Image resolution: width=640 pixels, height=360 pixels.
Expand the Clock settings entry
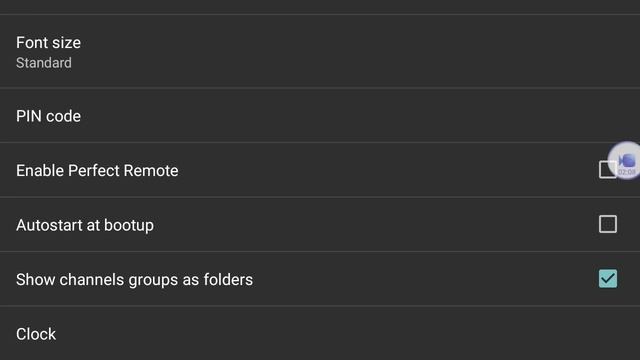pyautogui.click(x=320, y=333)
